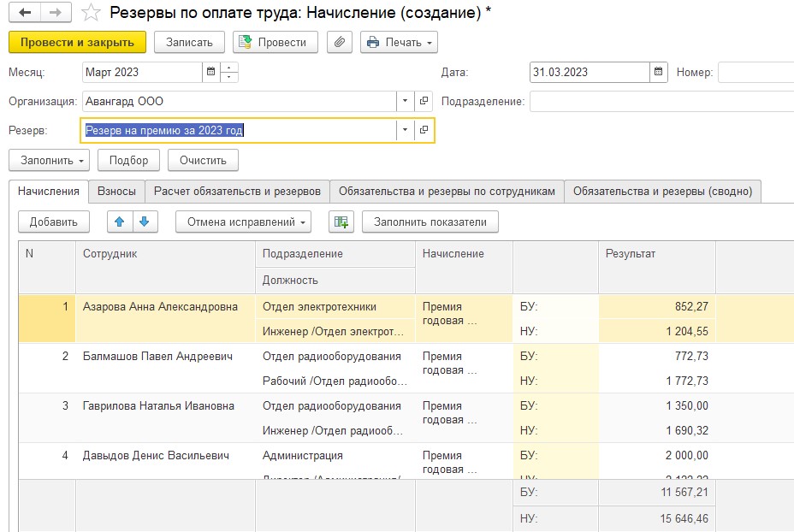Click the Должность column header
The image size is (794, 532).
click(335, 281)
